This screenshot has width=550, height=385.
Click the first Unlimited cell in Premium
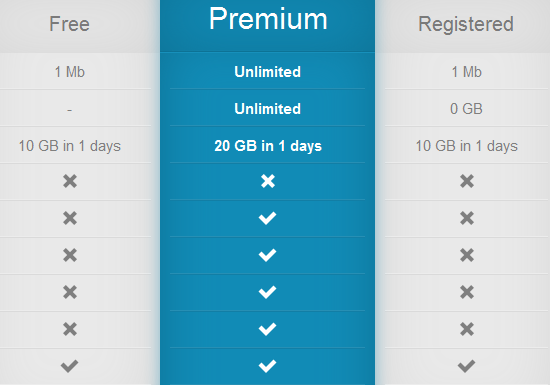[x=268, y=72]
